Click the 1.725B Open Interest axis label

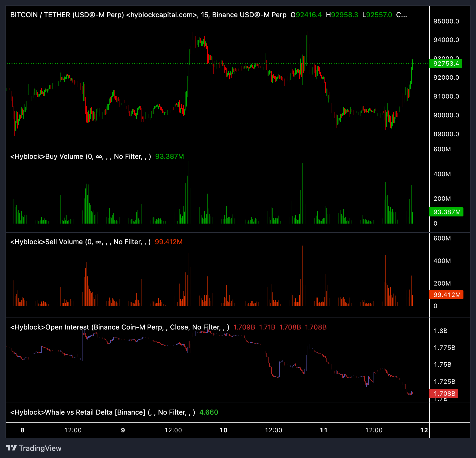click(x=444, y=382)
